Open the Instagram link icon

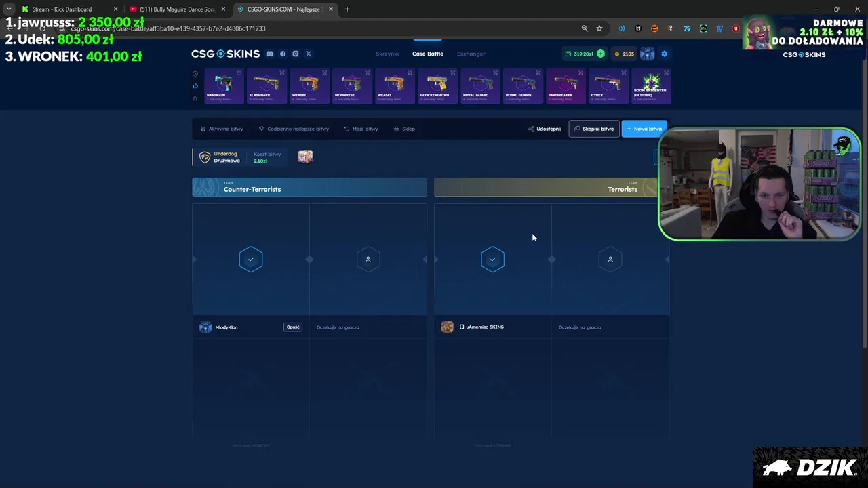click(x=296, y=54)
